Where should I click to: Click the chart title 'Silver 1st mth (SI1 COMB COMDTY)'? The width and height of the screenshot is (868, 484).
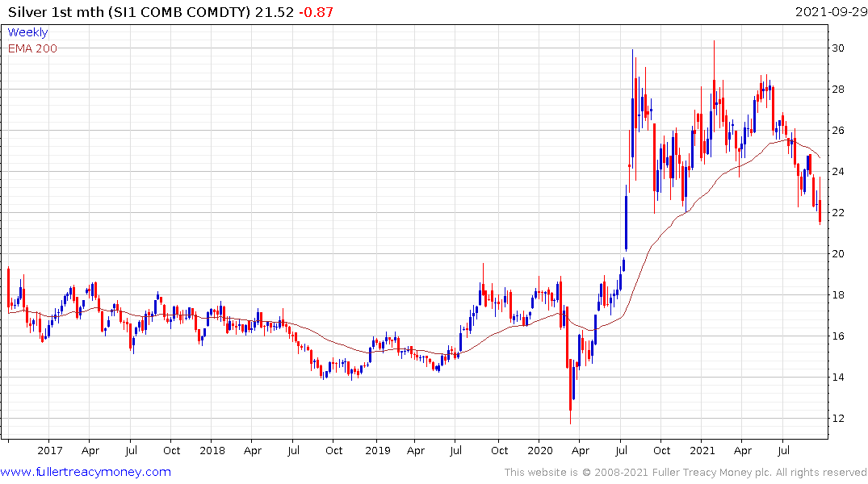pyautogui.click(x=129, y=12)
